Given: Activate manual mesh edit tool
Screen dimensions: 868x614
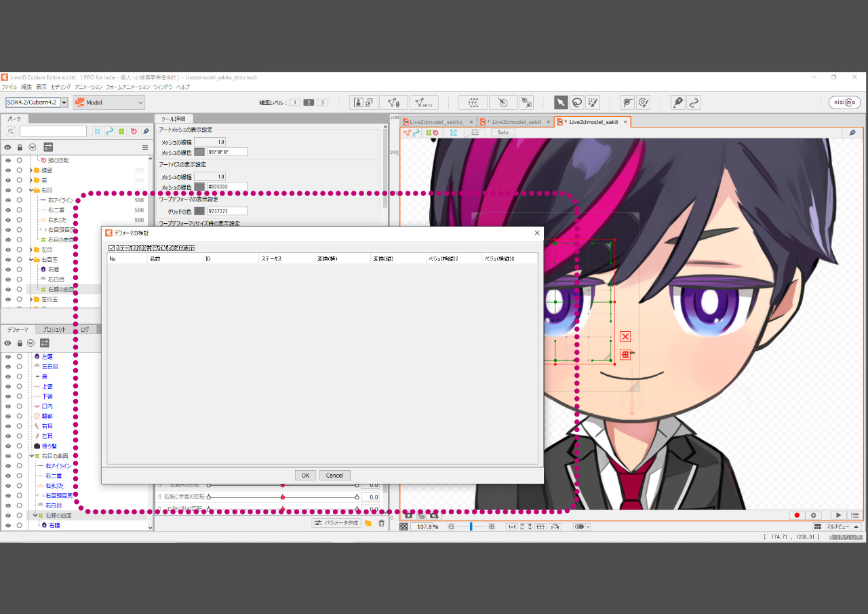Looking at the screenshot, I should click(x=393, y=102).
